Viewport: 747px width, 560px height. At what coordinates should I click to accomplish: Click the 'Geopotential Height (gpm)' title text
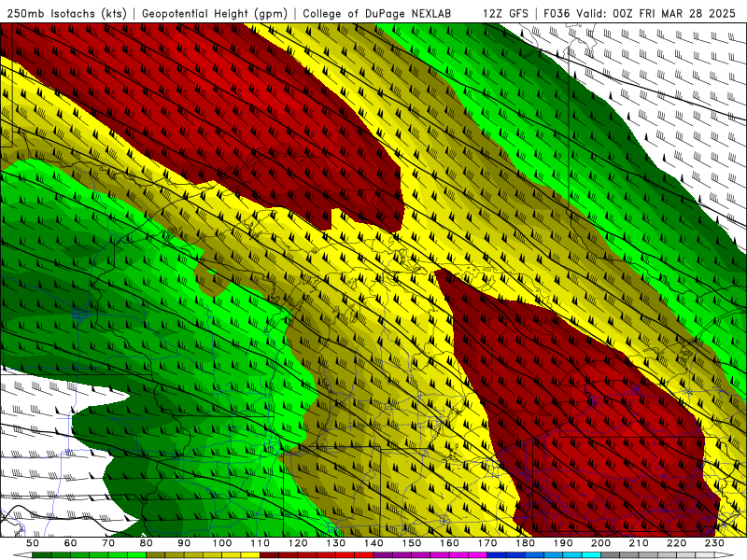click(x=215, y=14)
